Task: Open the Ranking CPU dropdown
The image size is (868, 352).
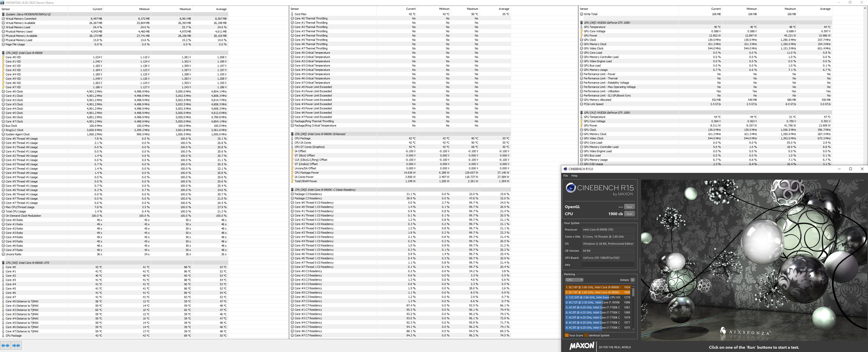Action: coord(574,280)
